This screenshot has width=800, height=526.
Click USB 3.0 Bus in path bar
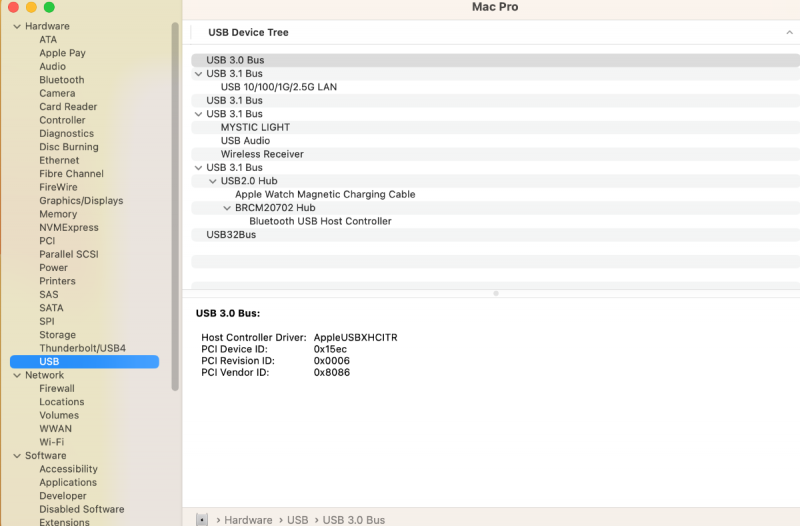point(354,520)
